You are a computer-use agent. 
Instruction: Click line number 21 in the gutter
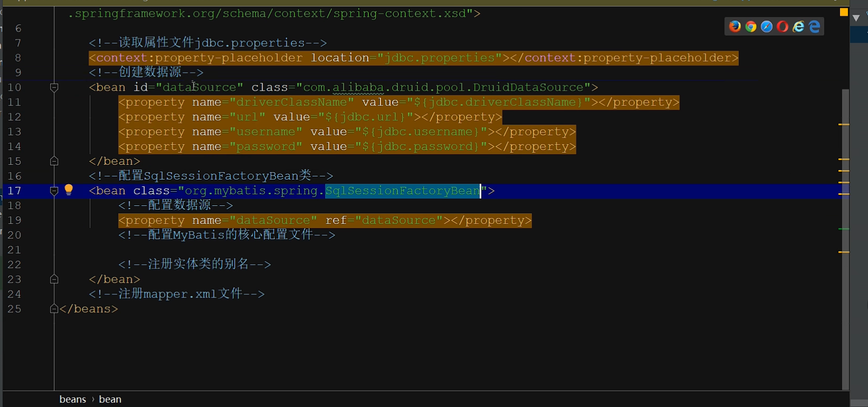pyautogui.click(x=14, y=250)
